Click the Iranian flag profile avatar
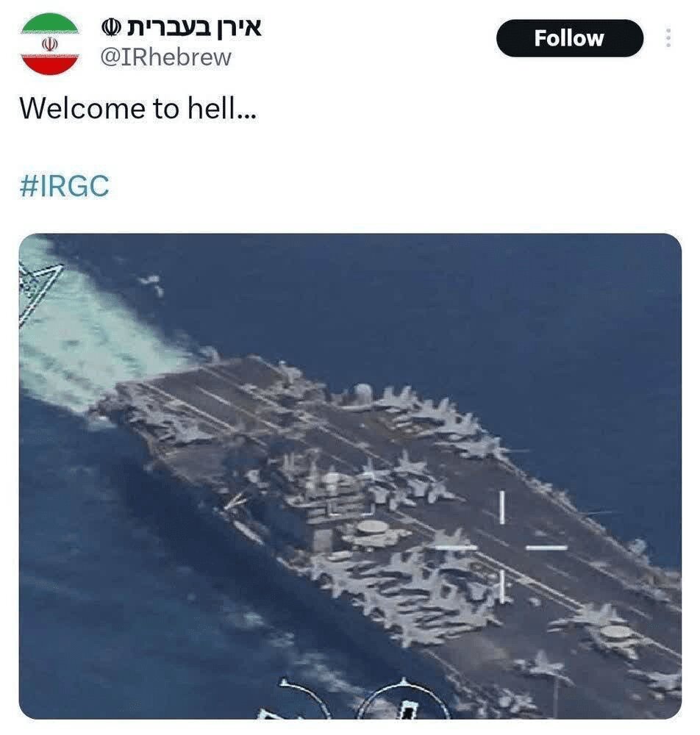The height and width of the screenshot is (735, 700). pyautogui.click(x=50, y=43)
